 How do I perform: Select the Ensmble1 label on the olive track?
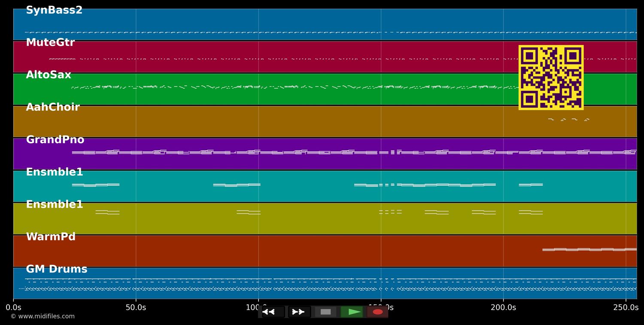(55, 205)
